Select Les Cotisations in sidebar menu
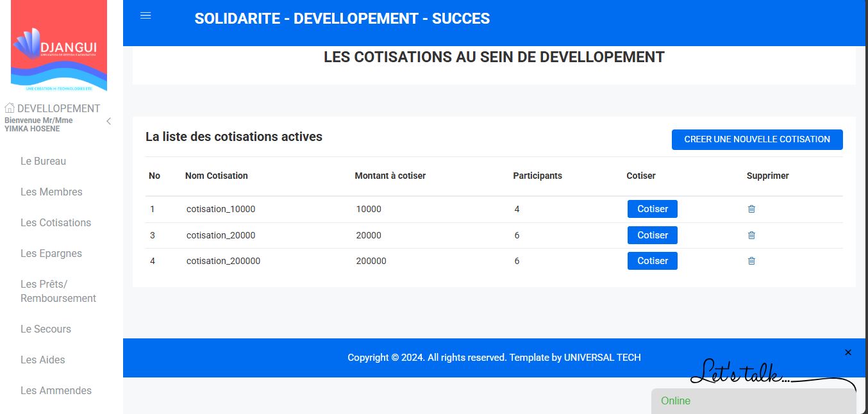 (56, 223)
